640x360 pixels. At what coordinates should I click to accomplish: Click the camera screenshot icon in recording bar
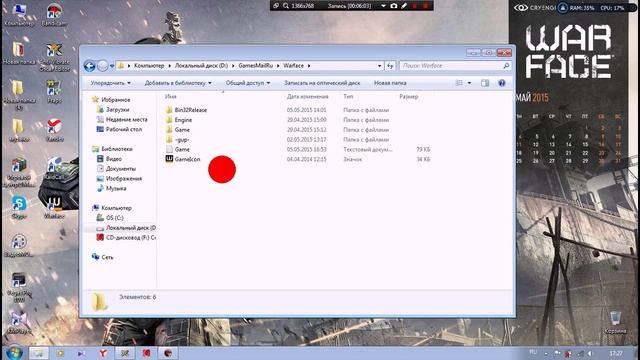click(x=393, y=6)
